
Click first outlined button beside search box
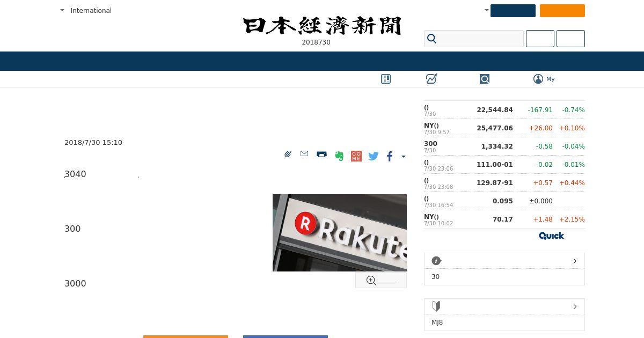click(x=540, y=39)
